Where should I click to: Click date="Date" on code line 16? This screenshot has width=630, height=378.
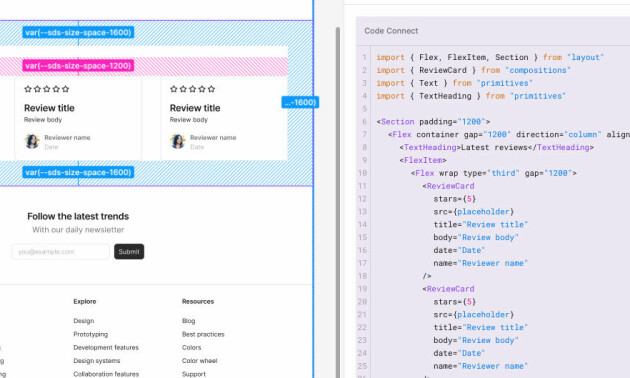point(459,250)
